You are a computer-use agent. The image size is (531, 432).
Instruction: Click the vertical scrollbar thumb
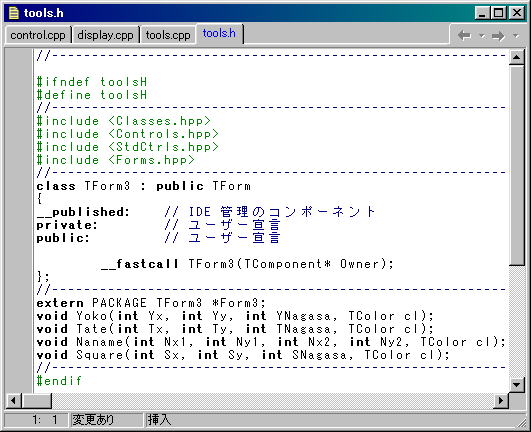(516, 165)
